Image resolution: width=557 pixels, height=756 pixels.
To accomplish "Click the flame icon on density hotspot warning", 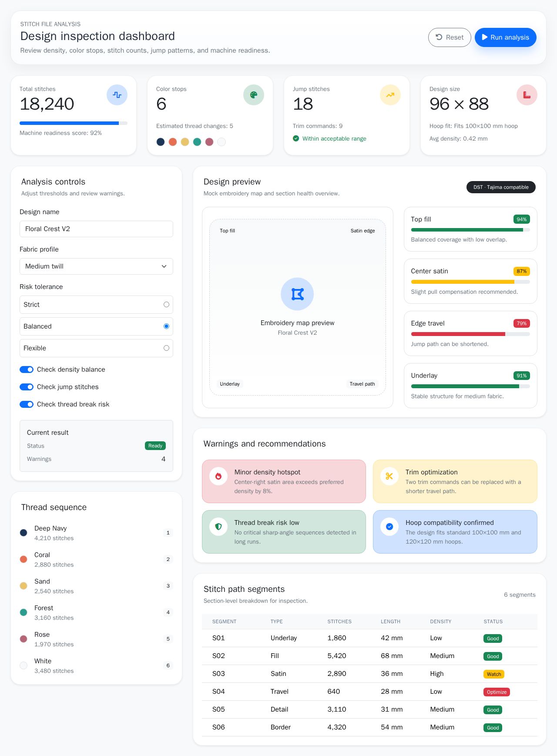I will [x=218, y=476].
